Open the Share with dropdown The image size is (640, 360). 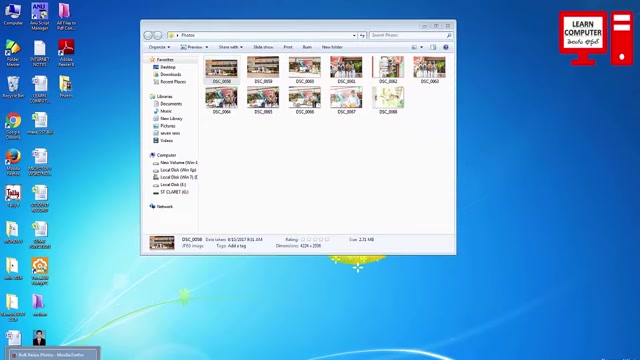[231, 47]
